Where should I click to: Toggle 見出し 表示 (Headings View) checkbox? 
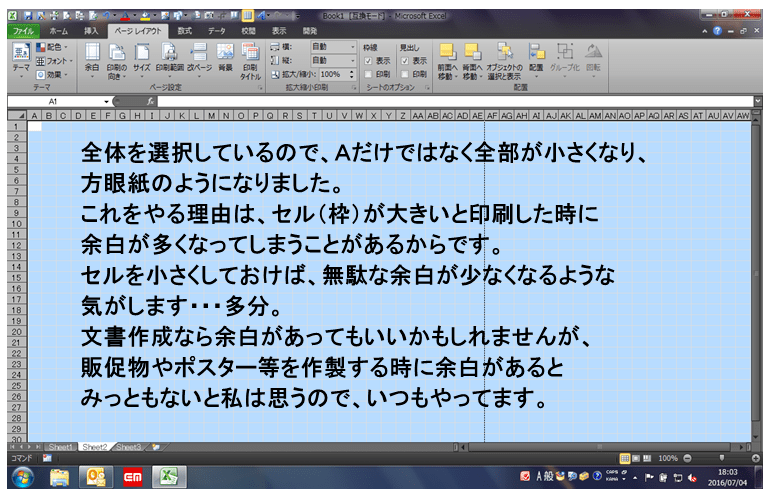[x=405, y=61]
